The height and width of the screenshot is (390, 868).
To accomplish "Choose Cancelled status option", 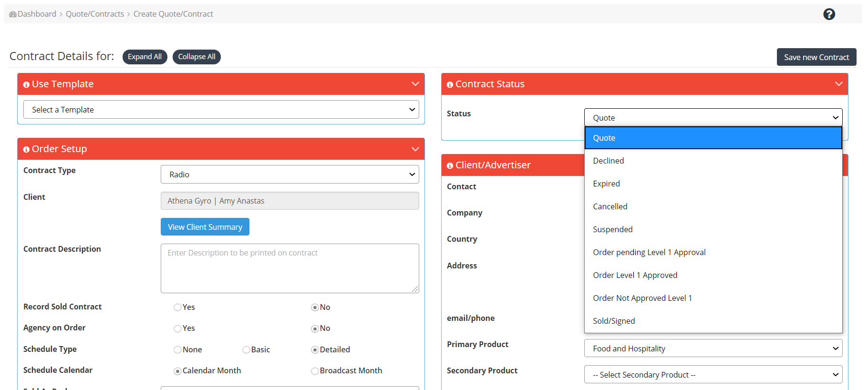I will point(713,206).
